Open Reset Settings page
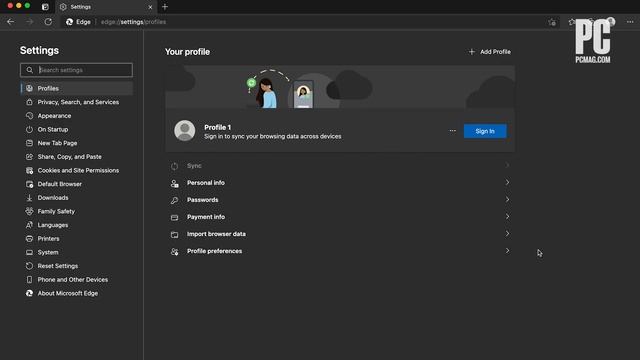Screen dimensions: 640x360 76,266
